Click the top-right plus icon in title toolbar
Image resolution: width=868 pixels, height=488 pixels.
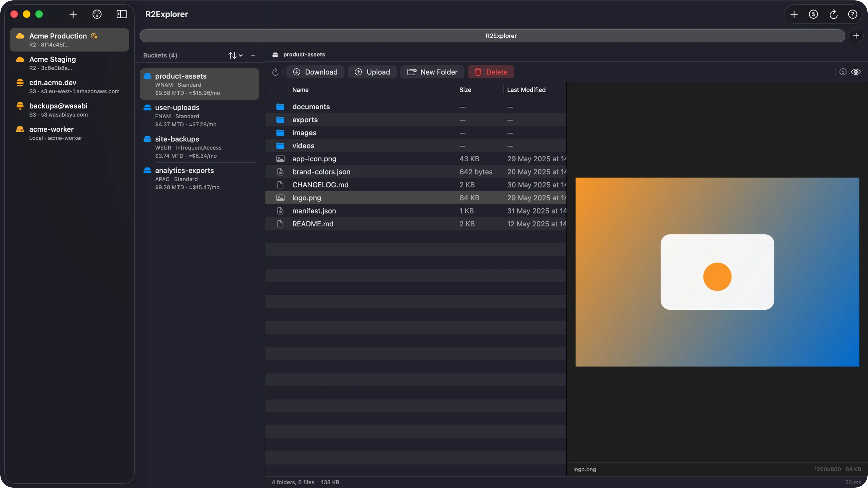click(x=794, y=14)
